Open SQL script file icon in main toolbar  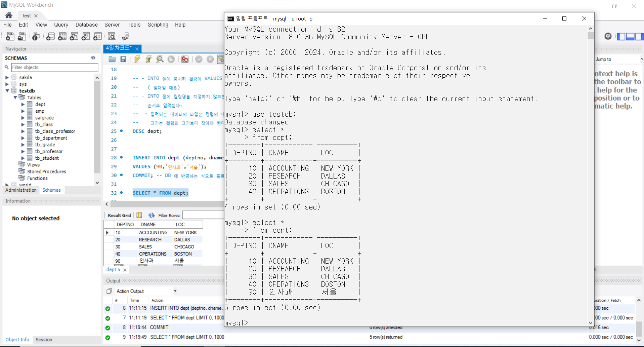[x=22, y=36]
